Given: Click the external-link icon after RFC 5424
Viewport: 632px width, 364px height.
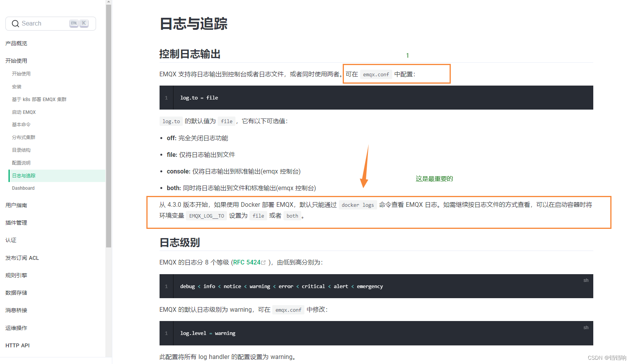Looking at the screenshot, I should click(264, 263).
